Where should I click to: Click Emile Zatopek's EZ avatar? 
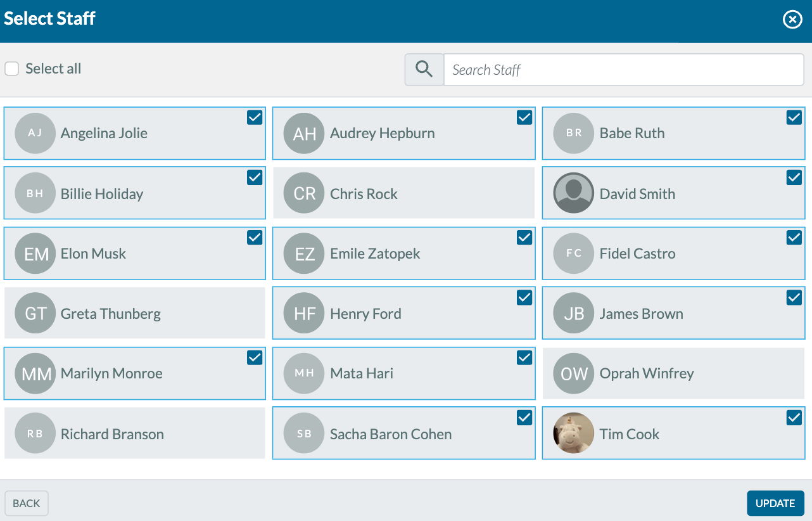(304, 254)
